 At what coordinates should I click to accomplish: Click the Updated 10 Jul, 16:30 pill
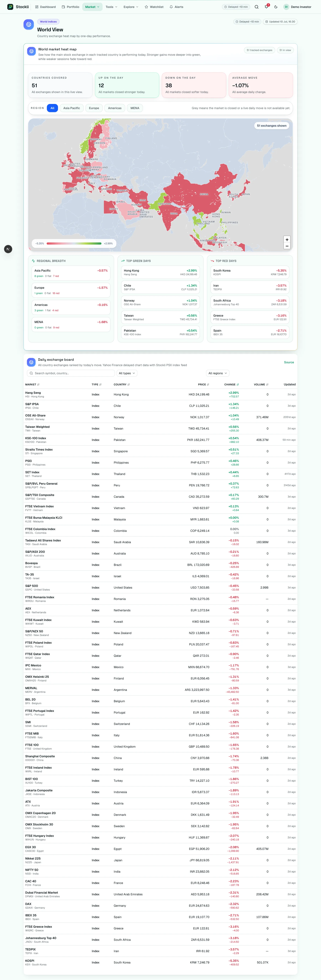tap(280, 22)
